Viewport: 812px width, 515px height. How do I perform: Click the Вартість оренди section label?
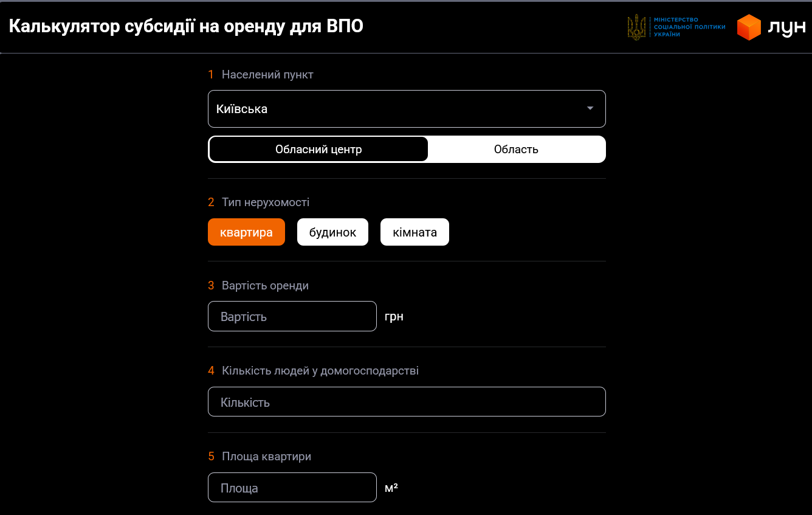tap(265, 285)
